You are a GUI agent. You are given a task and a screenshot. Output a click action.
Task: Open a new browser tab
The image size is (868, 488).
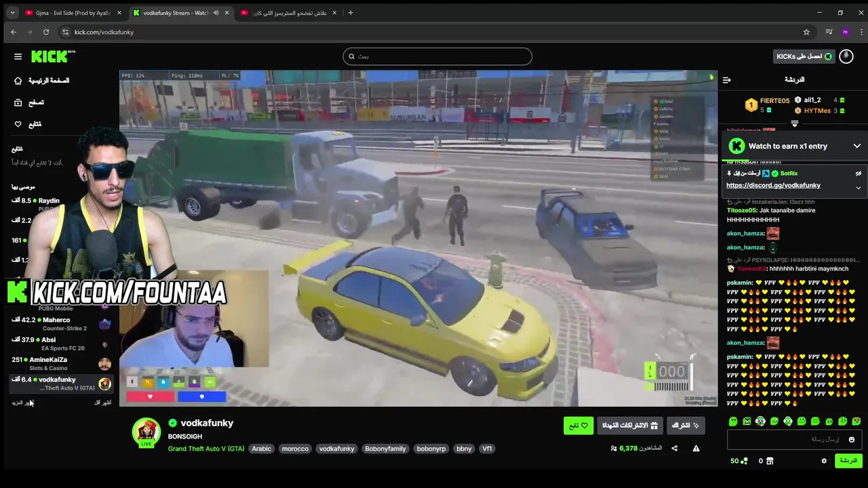pyautogui.click(x=351, y=13)
